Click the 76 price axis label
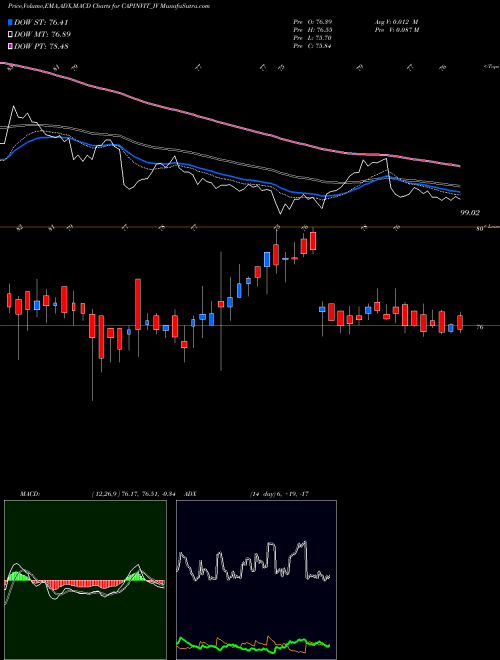 pos(480,327)
